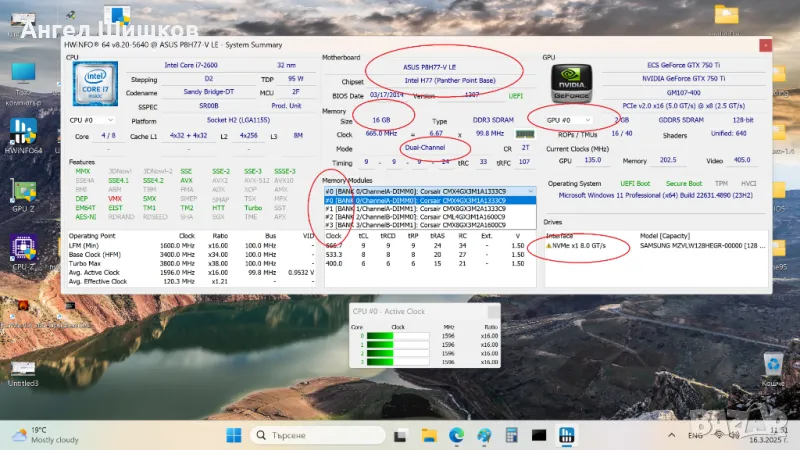Open the memory modules dropdown list
The image size is (800, 450).
click(529, 190)
